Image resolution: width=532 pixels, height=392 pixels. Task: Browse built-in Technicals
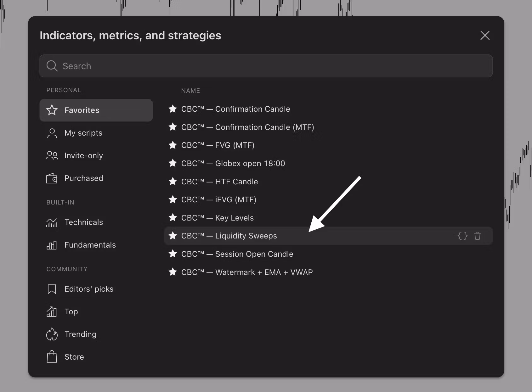(x=83, y=222)
